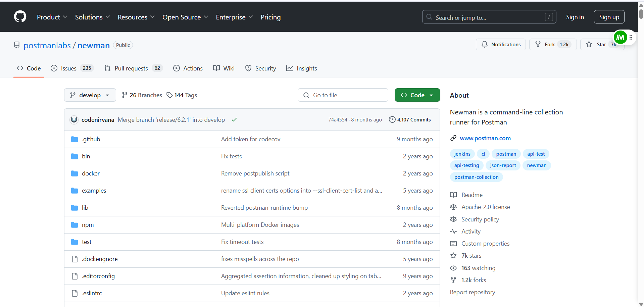Image resolution: width=644 pixels, height=307 pixels.
Task: Click the repository icon before postmanlabs
Action: pyautogui.click(x=17, y=45)
